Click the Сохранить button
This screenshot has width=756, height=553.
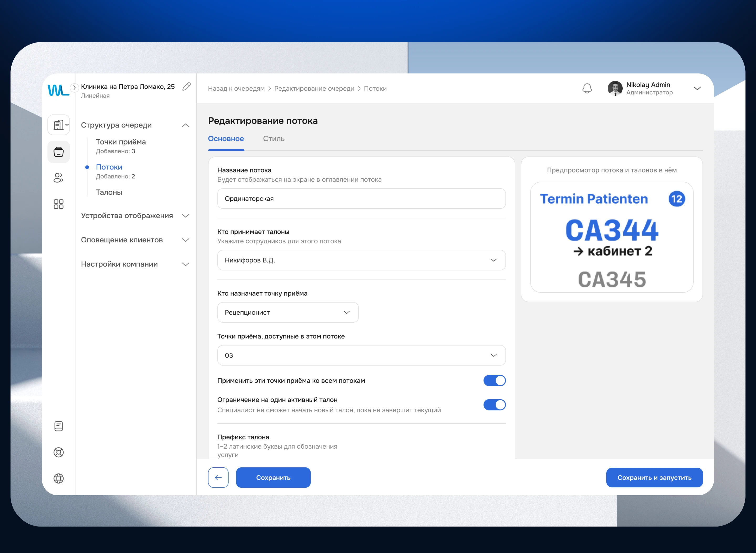click(x=273, y=478)
